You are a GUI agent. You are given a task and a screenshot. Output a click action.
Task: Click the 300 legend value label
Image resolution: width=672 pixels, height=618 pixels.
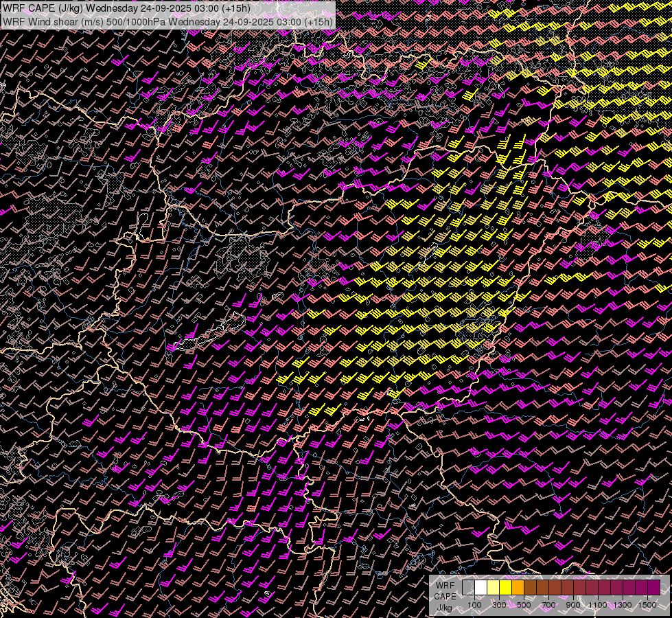click(499, 605)
